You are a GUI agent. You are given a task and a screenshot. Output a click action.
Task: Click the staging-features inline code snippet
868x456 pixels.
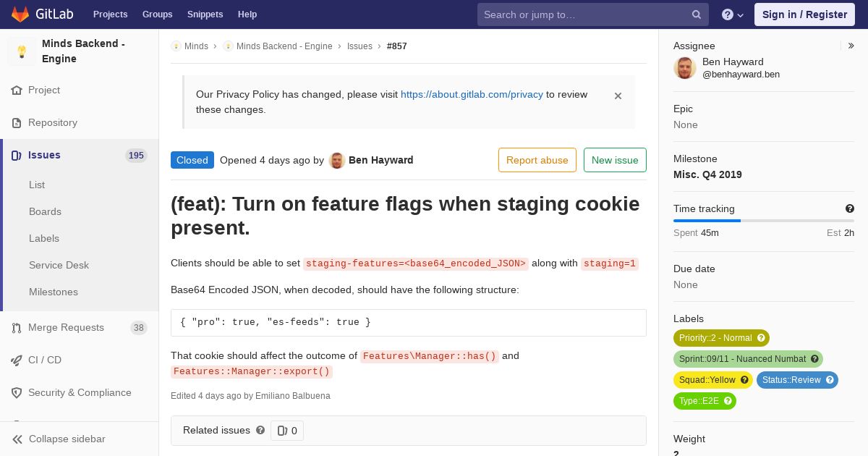pos(416,263)
